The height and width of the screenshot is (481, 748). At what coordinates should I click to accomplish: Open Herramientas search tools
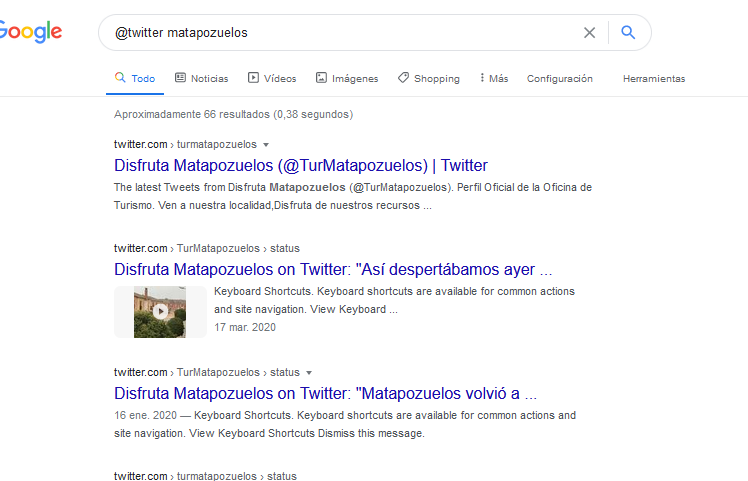[x=653, y=78]
